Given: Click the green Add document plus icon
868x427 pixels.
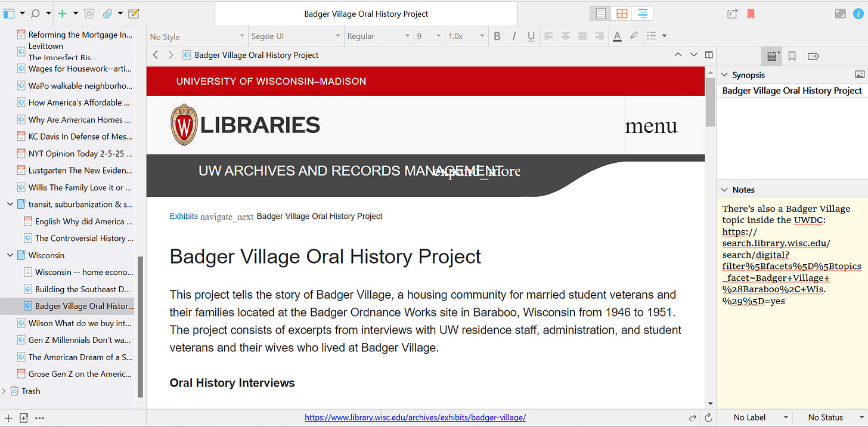Looking at the screenshot, I should point(62,13).
